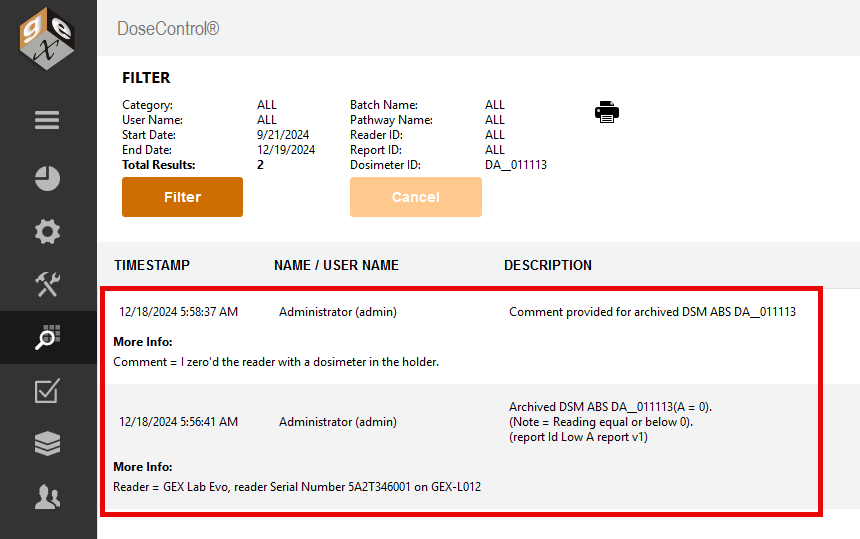Click the Reader = GEX Lab Evo info line
The height and width of the screenshot is (539, 860).
tap(297, 487)
